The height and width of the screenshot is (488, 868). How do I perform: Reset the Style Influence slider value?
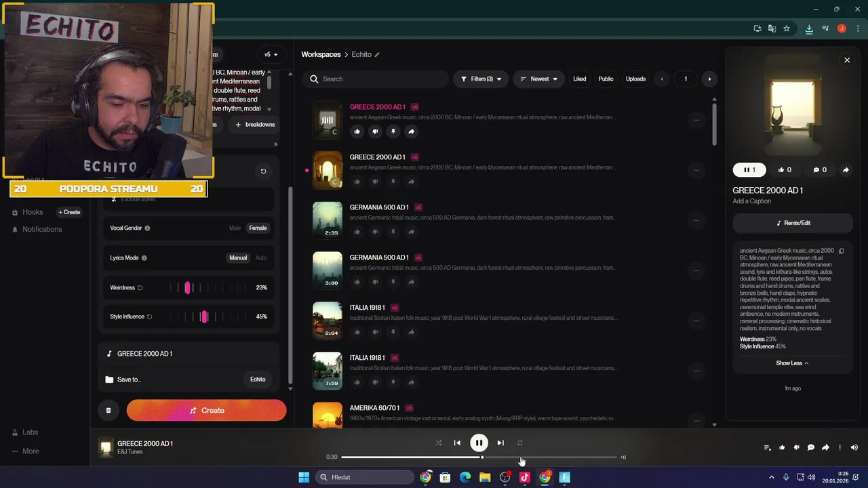[x=149, y=317]
